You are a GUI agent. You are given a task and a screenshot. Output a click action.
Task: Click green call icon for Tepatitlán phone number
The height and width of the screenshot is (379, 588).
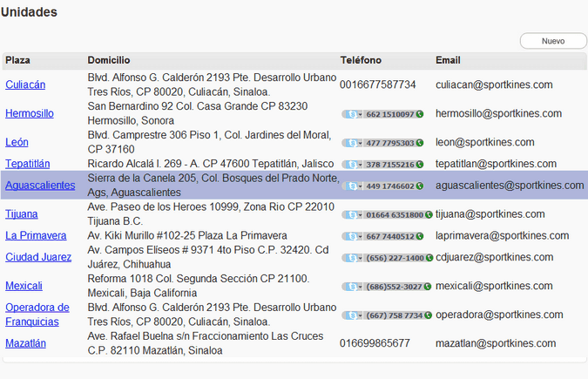coord(419,164)
